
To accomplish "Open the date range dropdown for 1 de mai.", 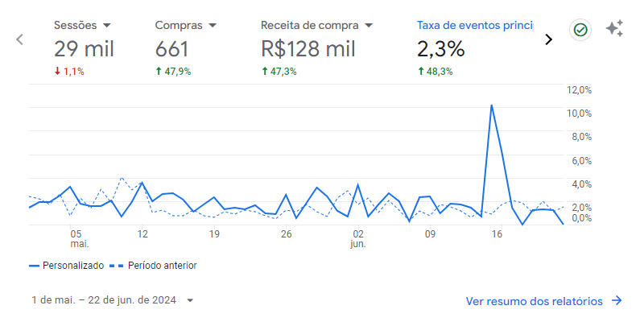I will [x=190, y=301].
